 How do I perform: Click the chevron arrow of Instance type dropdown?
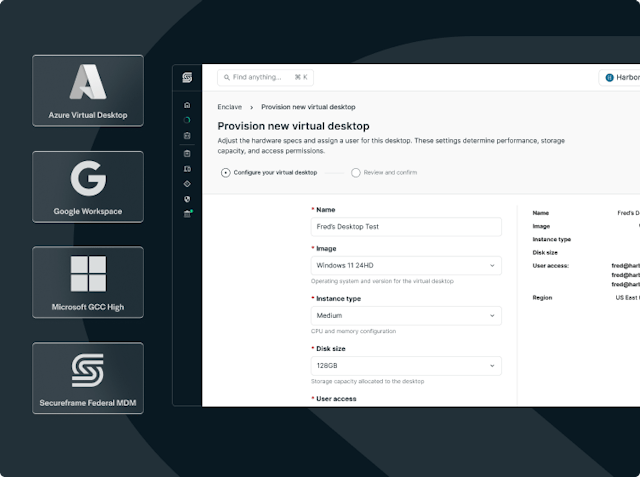click(492, 316)
